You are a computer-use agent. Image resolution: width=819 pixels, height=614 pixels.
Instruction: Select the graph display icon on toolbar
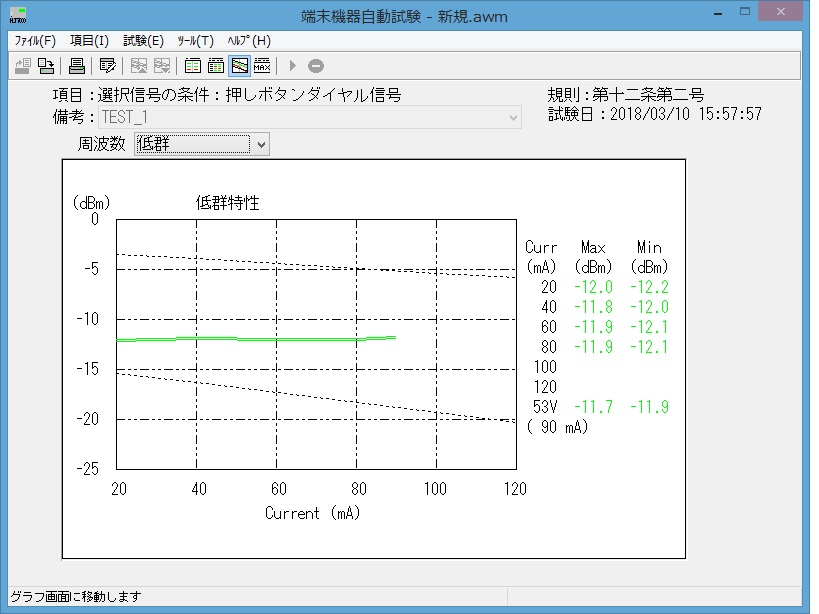pyautogui.click(x=238, y=66)
